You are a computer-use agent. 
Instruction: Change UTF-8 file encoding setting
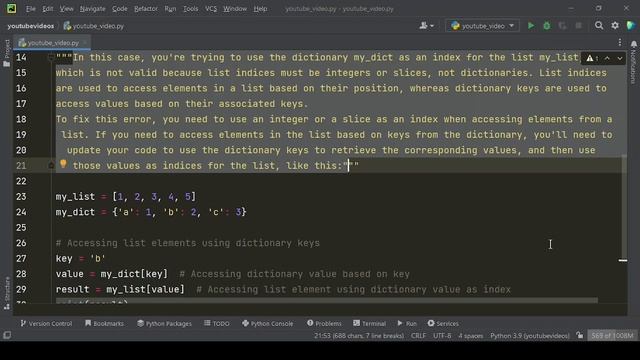(x=442, y=336)
